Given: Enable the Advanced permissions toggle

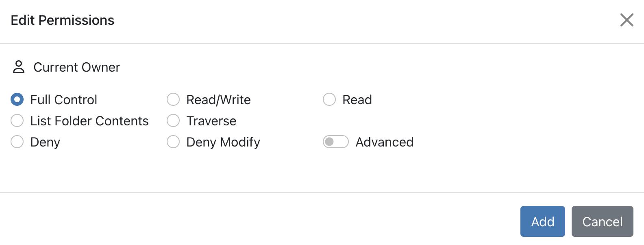Looking at the screenshot, I should coord(336,142).
